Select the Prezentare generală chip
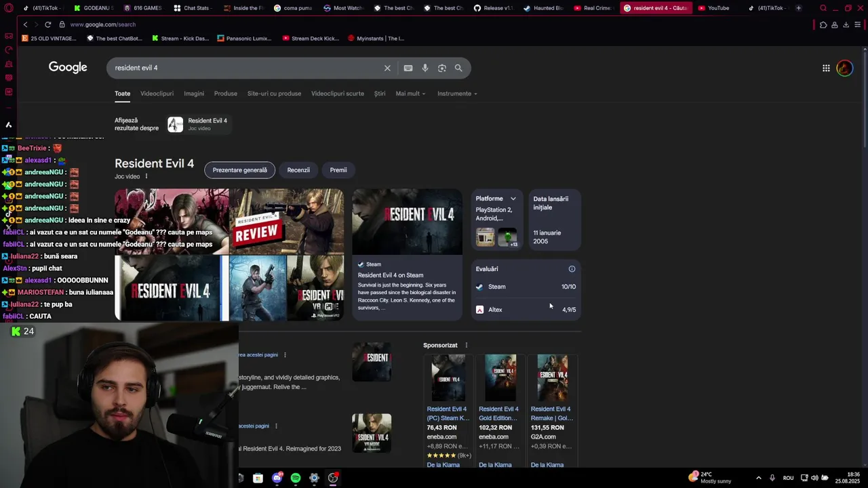 239,170
